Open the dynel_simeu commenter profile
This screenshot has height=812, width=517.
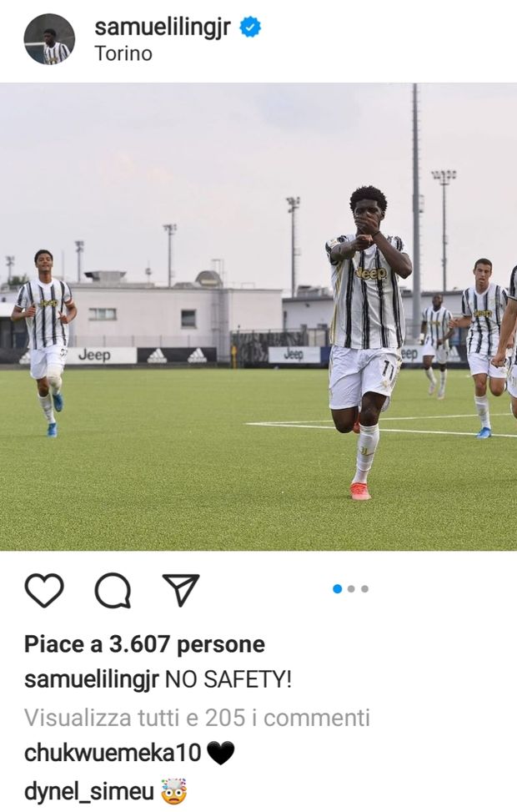[89, 792]
